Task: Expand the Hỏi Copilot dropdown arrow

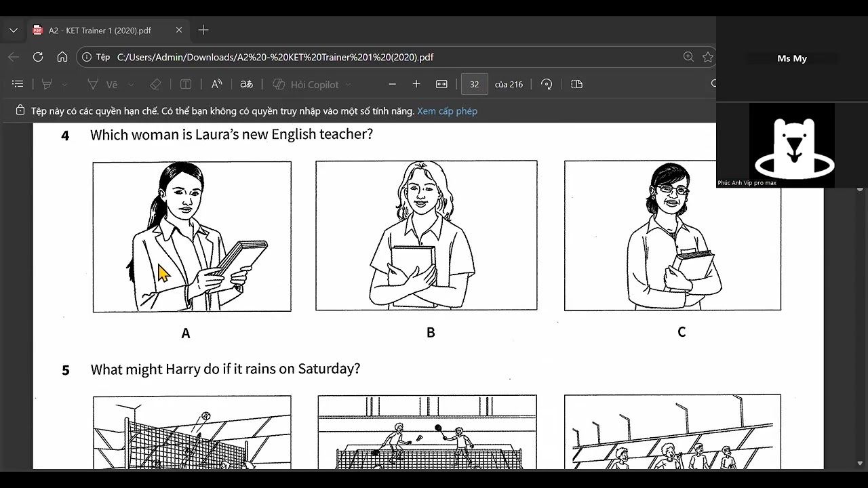Action: (x=348, y=85)
